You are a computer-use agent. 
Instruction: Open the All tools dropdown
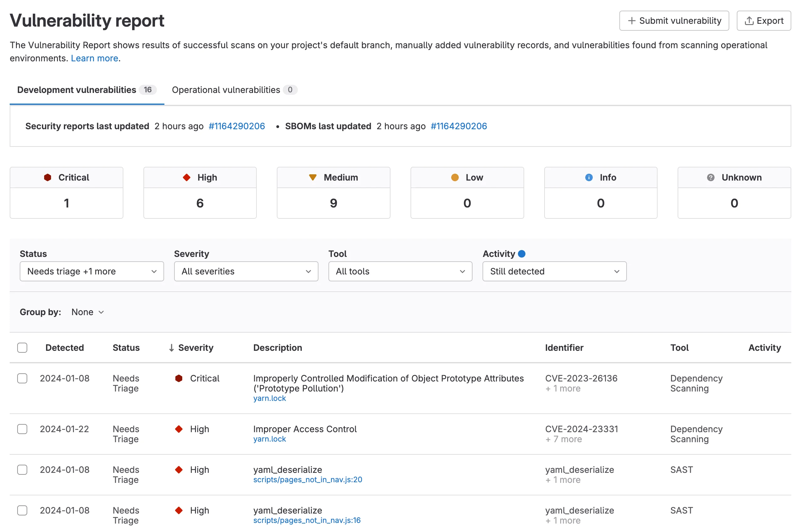pyautogui.click(x=400, y=271)
